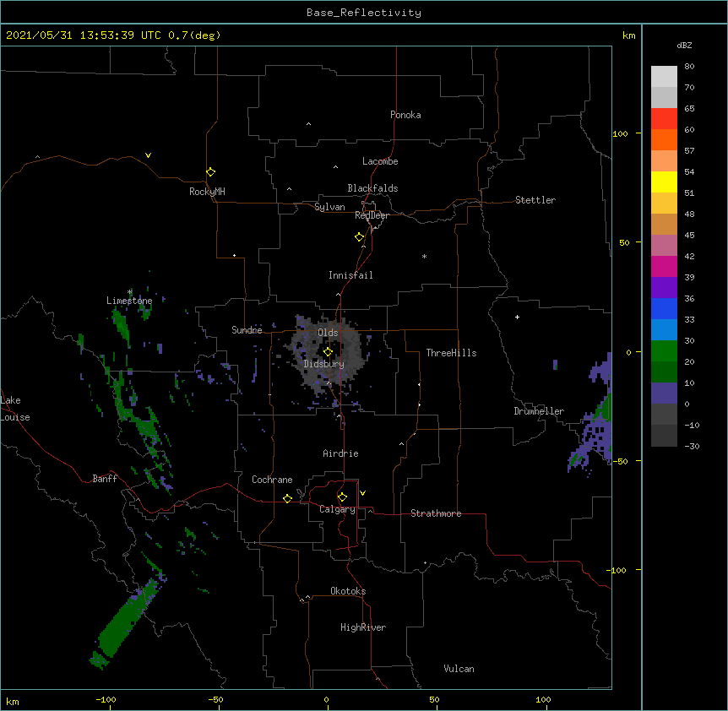
Task: Click the Blackfalds city label
Action: [372, 188]
